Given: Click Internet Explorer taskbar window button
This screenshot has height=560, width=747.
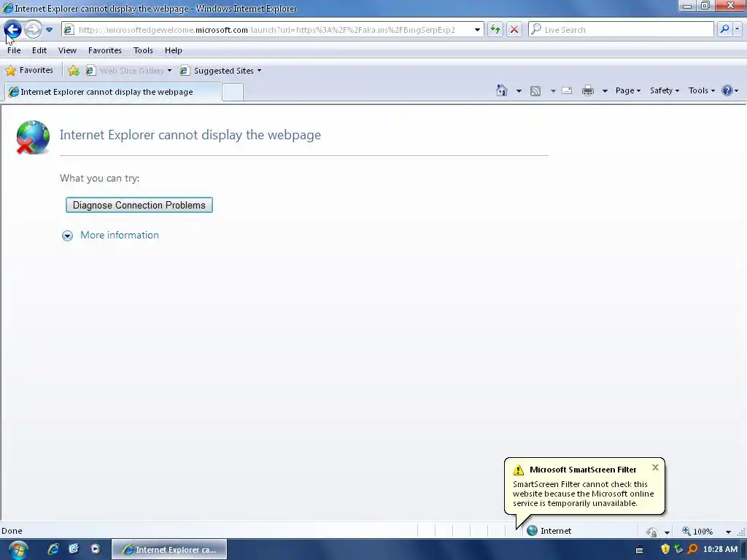Looking at the screenshot, I should (169, 550).
